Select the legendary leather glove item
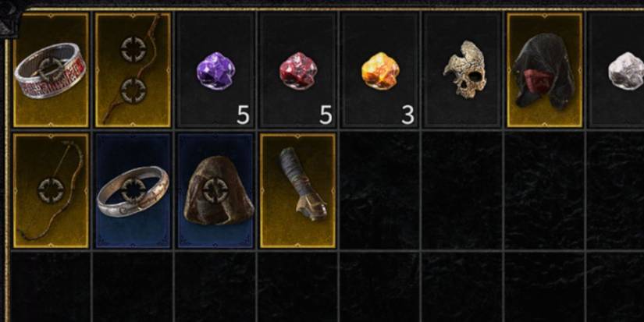The image size is (644, 322). pyautogui.click(x=297, y=191)
